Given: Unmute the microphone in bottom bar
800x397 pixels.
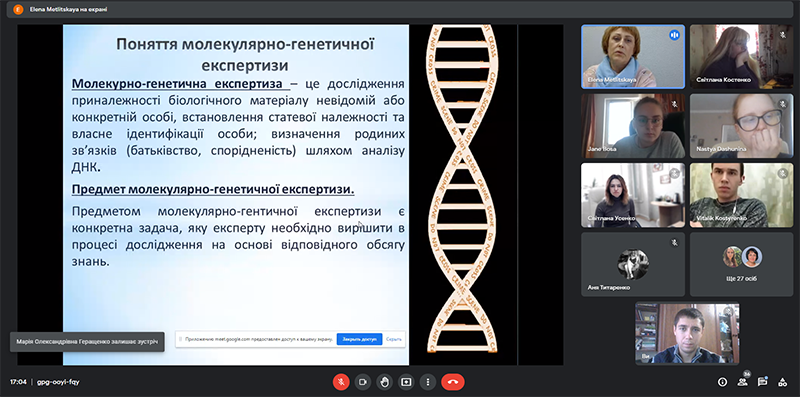Looking at the screenshot, I should tap(341, 382).
